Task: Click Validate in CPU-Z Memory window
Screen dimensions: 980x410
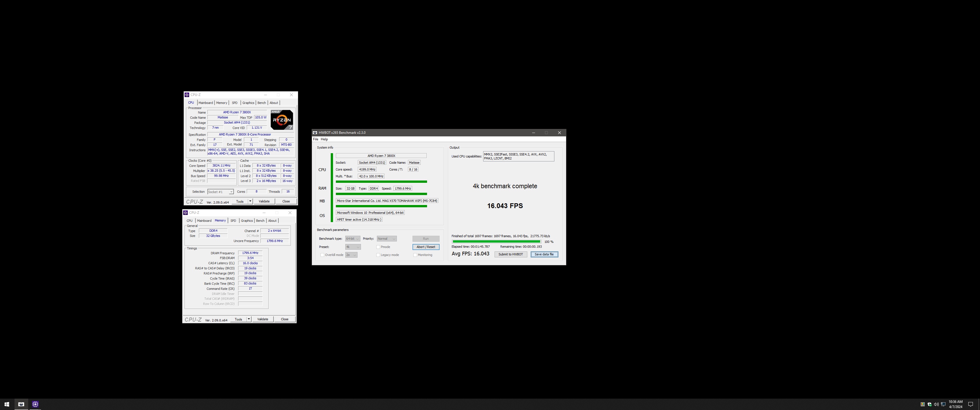Action: coord(262,319)
